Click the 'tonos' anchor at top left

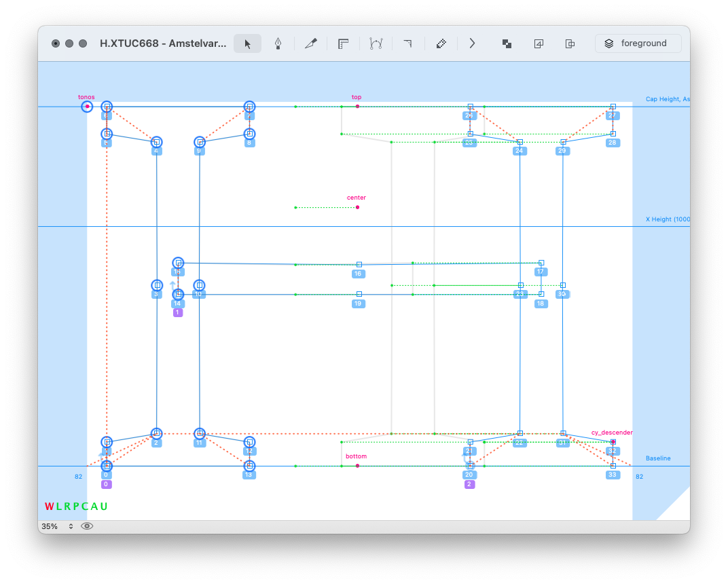tap(87, 107)
